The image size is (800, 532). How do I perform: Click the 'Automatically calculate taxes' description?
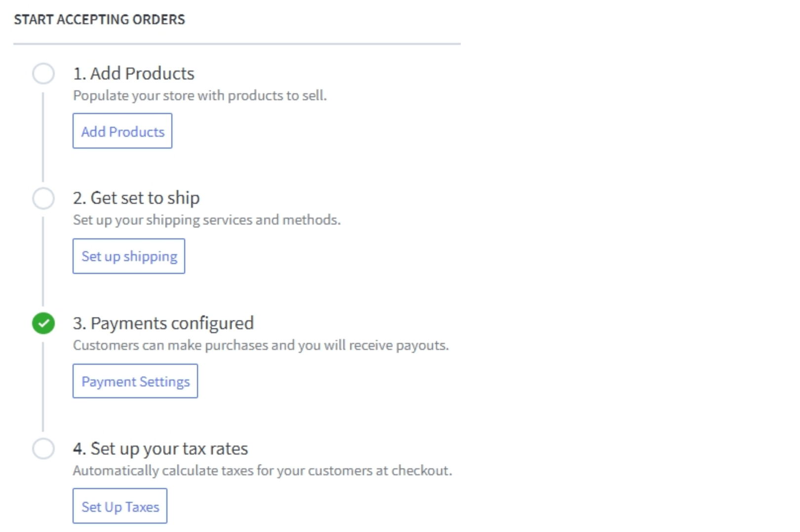262,471
